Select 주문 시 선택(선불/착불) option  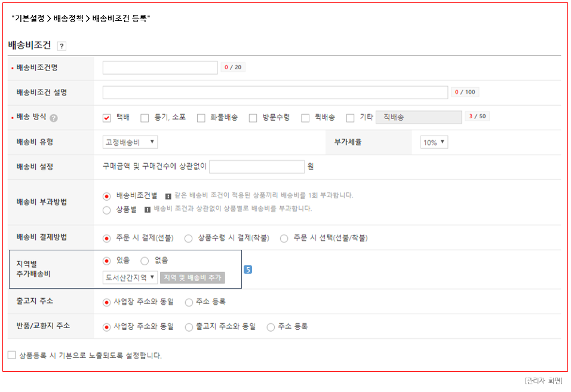(x=284, y=238)
